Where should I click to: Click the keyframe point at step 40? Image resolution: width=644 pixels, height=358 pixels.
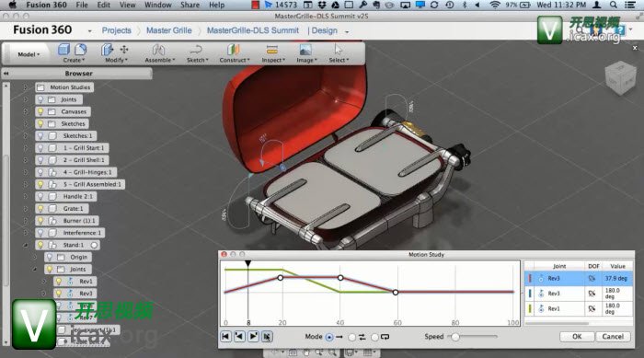coord(340,278)
